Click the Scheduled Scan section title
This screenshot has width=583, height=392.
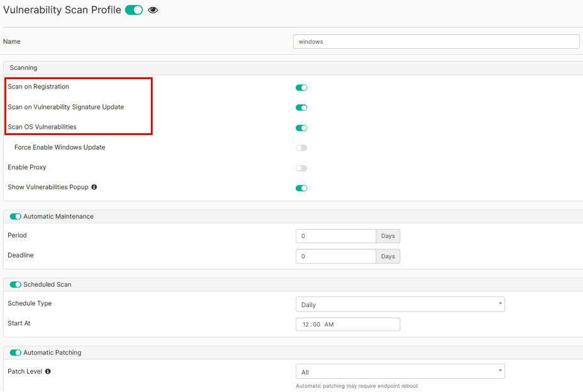tap(47, 285)
